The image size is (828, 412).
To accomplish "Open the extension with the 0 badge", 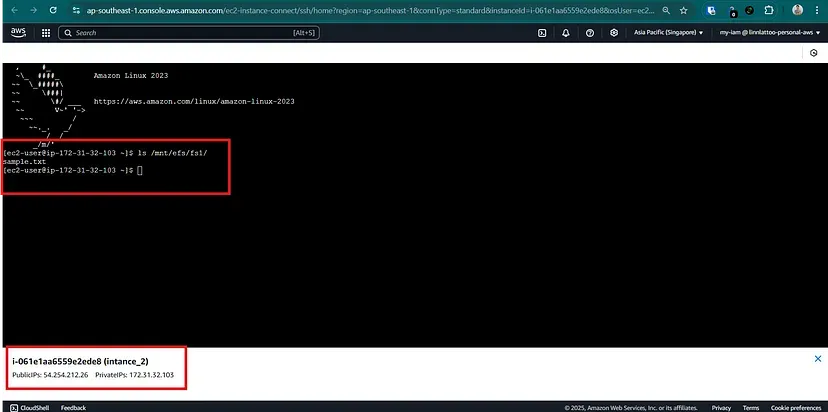I will pos(732,11).
